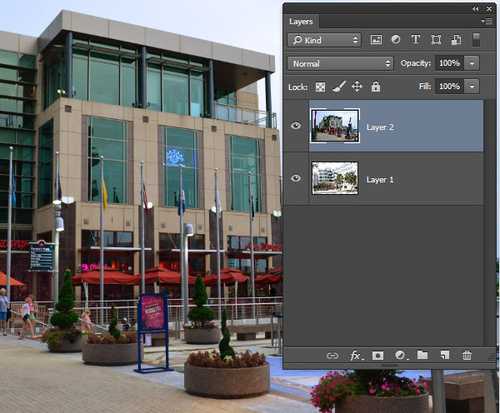The image size is (500, 413).
Task: Filter for shape layers icon
Action: pos(436,40)
